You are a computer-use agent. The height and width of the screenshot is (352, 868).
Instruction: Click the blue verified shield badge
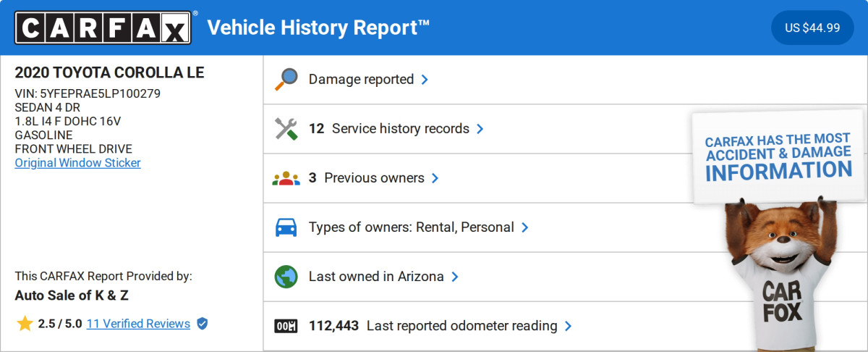[203, 324]
